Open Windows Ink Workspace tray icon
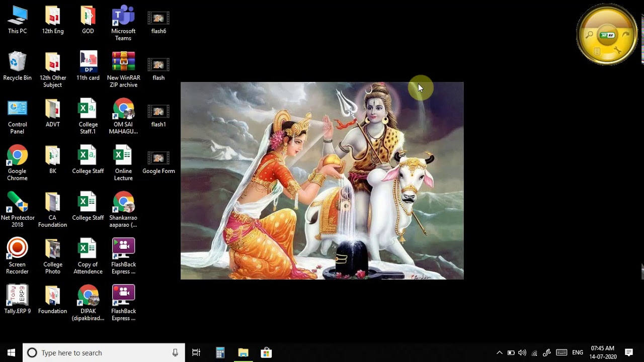644x362 pixels. pyautogui.click(x=547, y=353)
